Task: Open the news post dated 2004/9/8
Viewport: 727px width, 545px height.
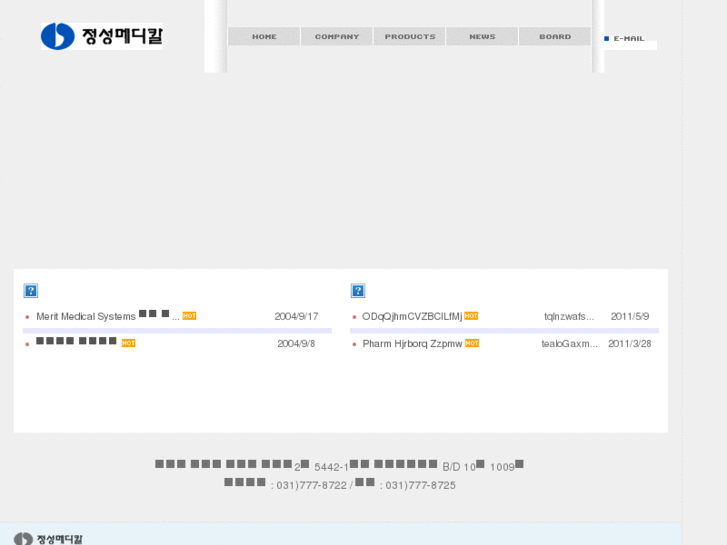Action: [x=77, y=341]
